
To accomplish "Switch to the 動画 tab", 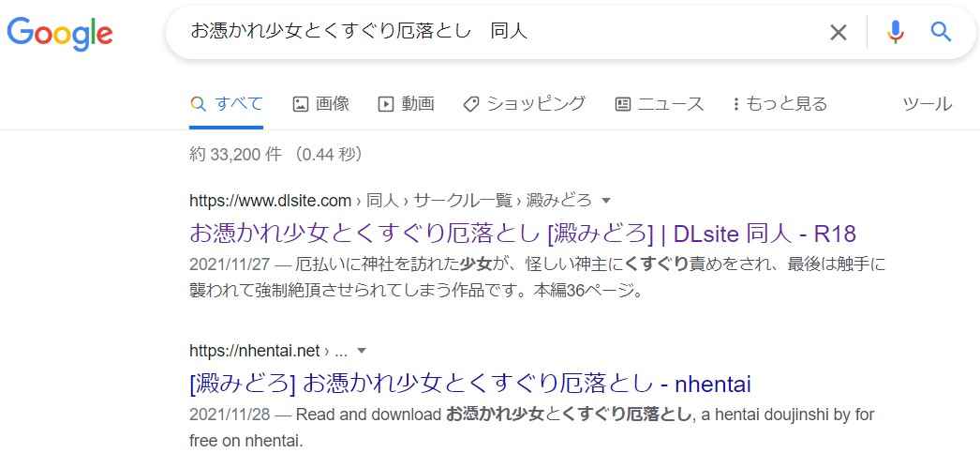I will coord(407,104).
